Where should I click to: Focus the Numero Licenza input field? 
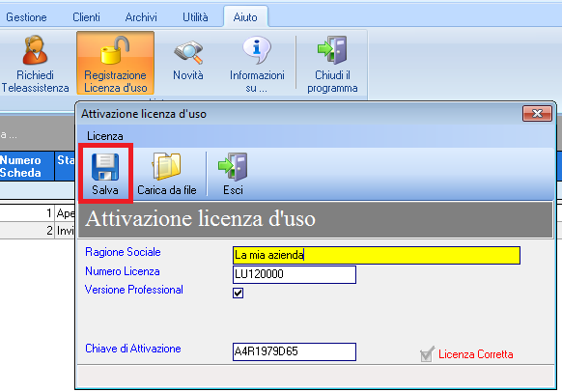pyautogui.click(x=295, y=274)
